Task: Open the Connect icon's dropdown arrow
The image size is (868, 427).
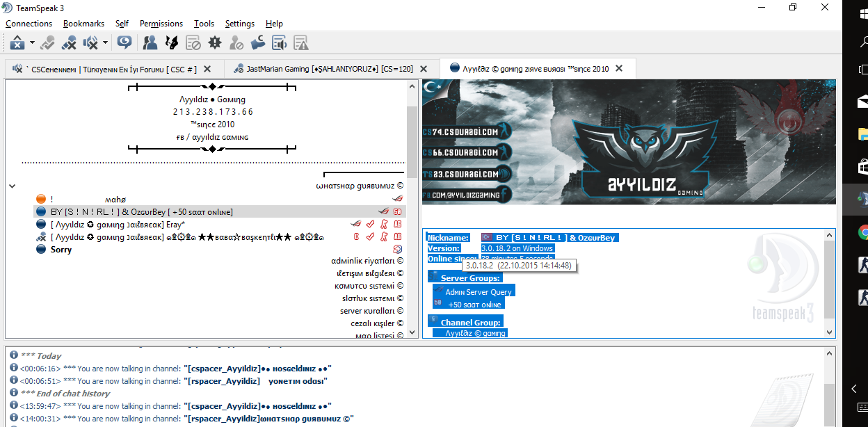Action: (32, 43)
